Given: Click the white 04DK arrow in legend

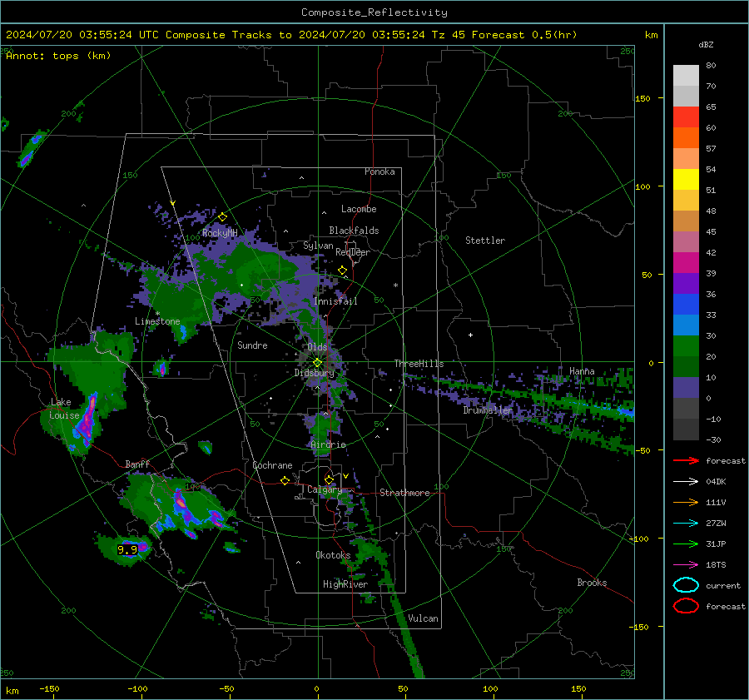Looking at the screenshot, I should [x=686, y=482].
